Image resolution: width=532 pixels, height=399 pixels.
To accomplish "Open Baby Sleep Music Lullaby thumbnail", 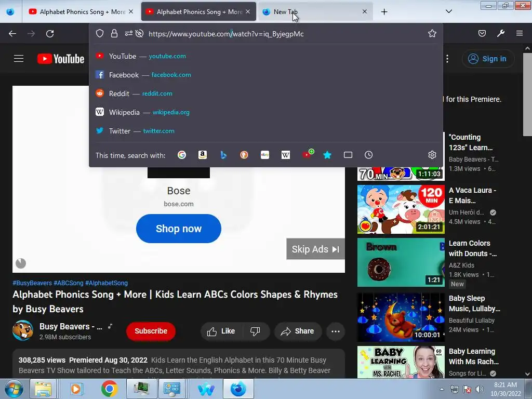I will point(401,317).
